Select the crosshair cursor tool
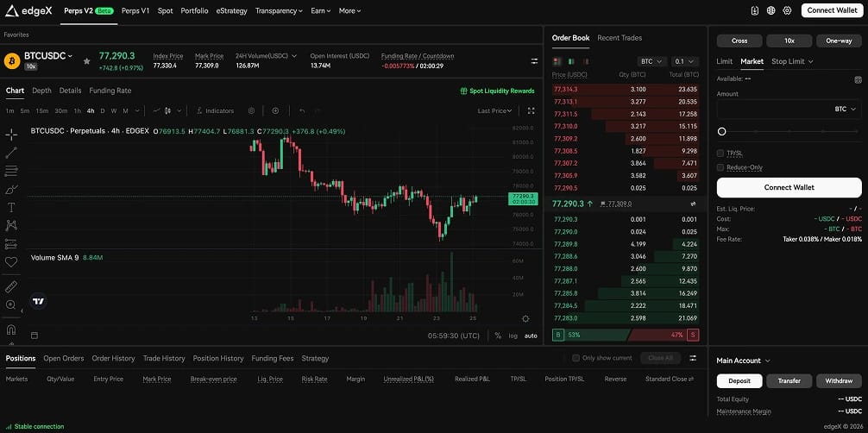The width and height of the screenshot is (868, 433). (11, 135)
